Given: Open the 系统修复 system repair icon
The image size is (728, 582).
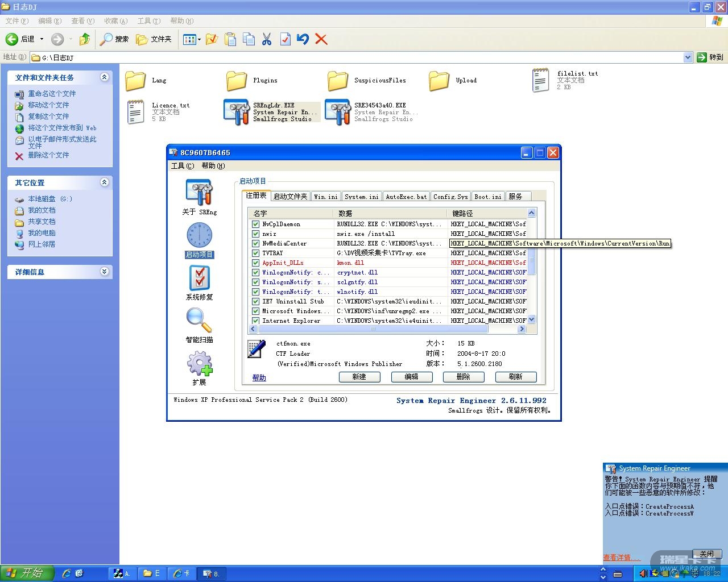Looking at the screenshot, I should click(199, 278).
